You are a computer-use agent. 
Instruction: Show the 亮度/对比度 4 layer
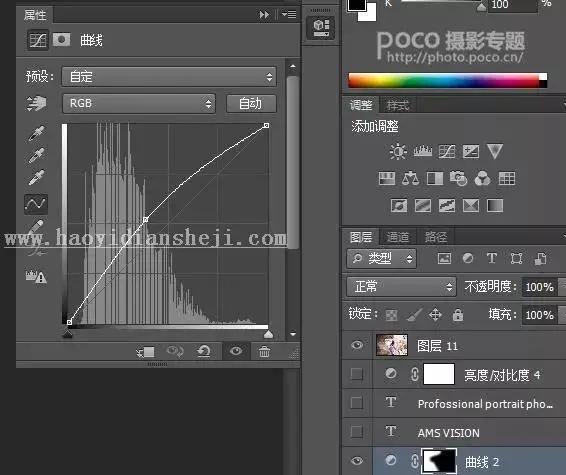(357, 374)
